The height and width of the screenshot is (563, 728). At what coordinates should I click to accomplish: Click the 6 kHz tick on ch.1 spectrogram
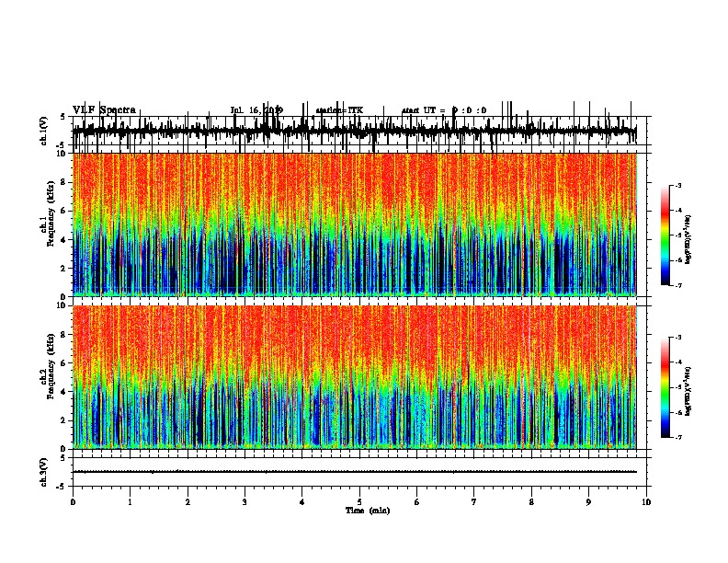[x=63, y=211]
